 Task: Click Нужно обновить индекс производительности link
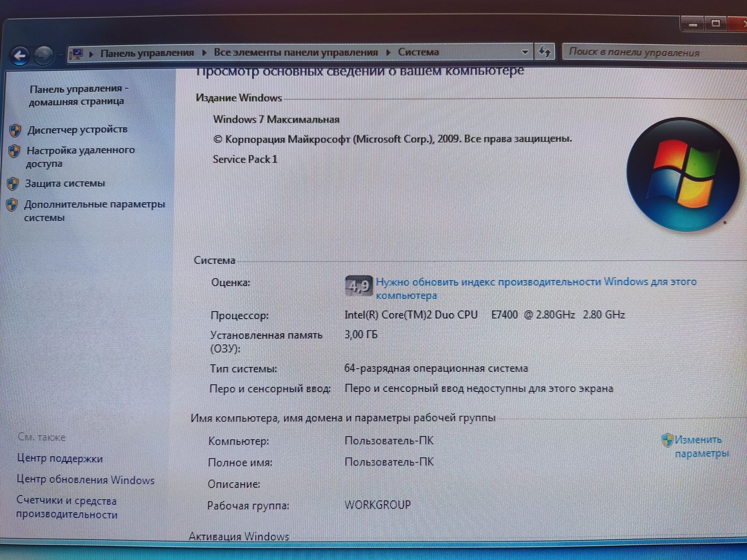tap(536, 289)
